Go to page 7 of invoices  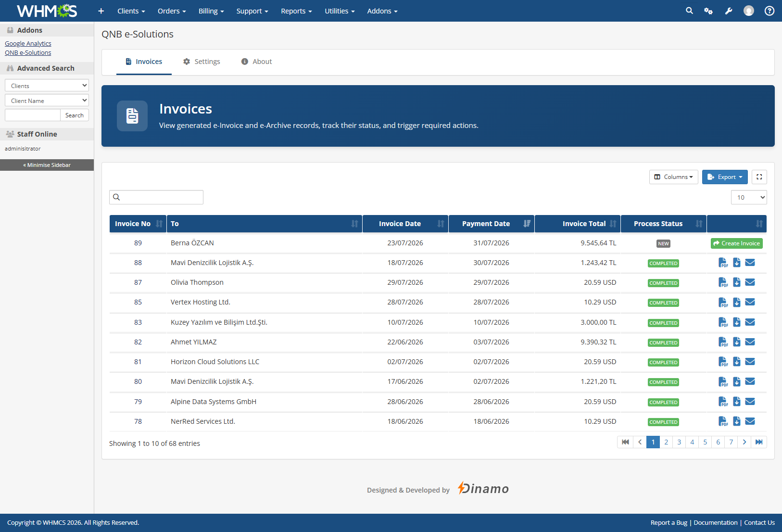(x=731, y=442)
